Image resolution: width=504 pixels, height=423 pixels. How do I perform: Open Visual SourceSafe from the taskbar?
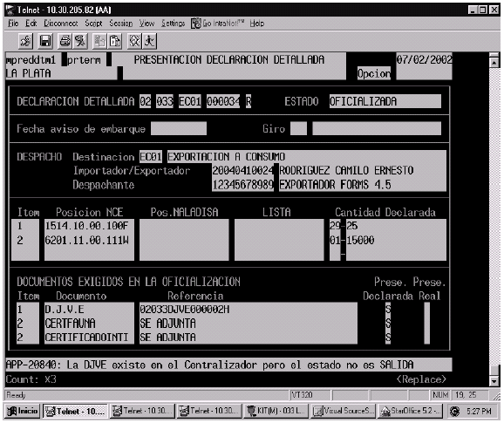tap(343, 411)
